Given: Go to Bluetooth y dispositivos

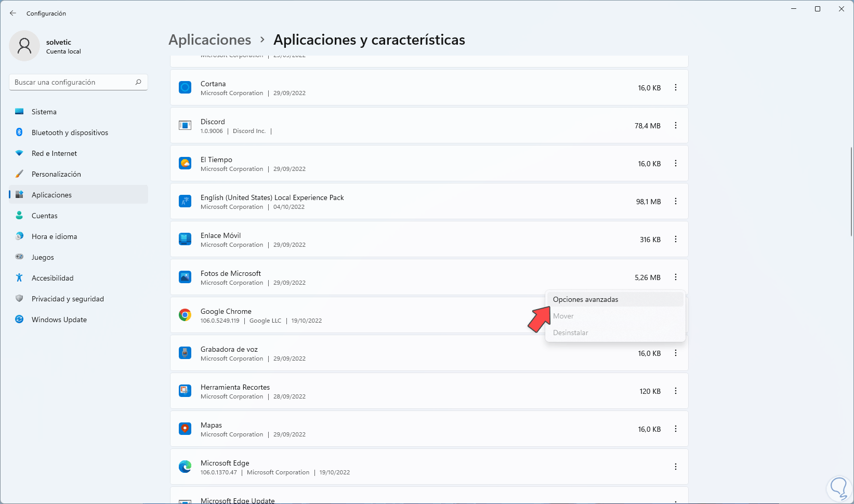Looking at the screenshot, I should pos(78,132).
